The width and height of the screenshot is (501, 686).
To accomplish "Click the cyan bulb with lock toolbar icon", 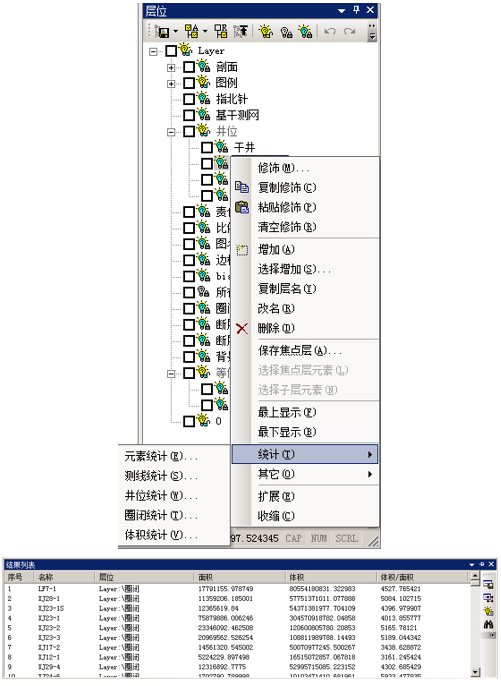I will click(x=305, y=32).
